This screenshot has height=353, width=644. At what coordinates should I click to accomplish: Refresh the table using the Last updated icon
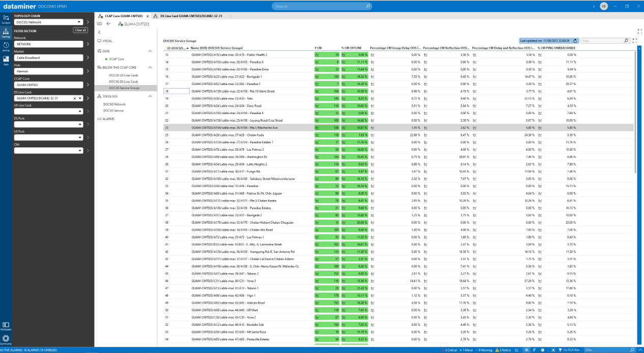pyautogui.click(x=575, y=41)
